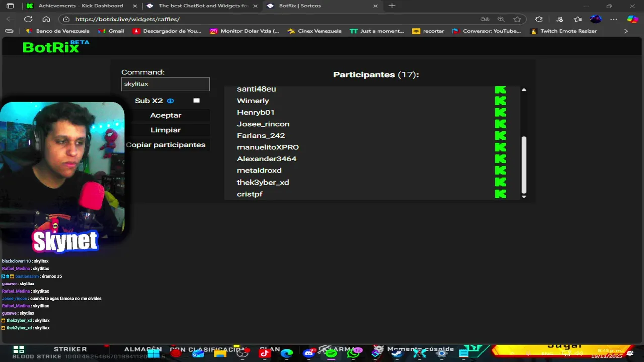
Task: Click the BotRix BETA logo
Action: [55, 47]
